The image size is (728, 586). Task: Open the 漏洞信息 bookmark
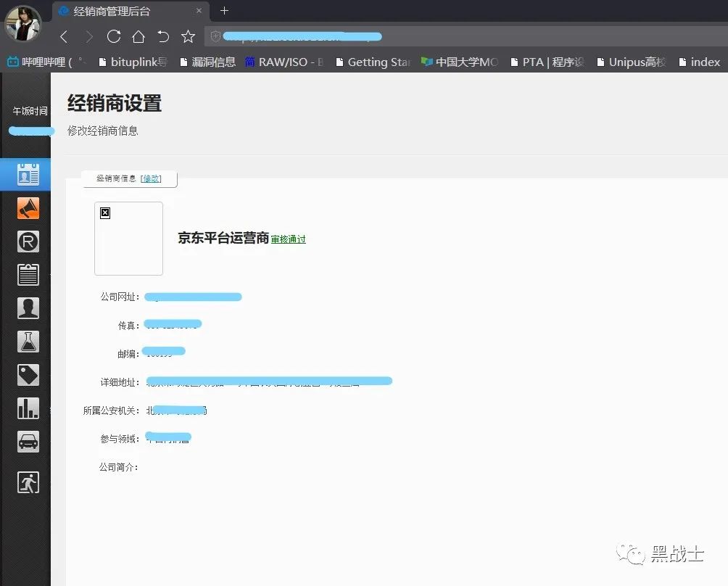pyautogui.click(x=207, y=62)
